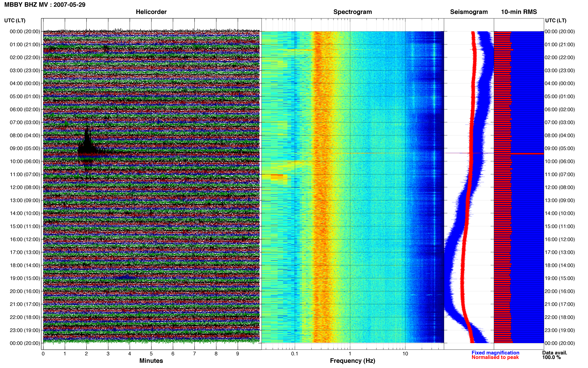The width and height of the screenshot is (588, 368).
Task: Click the red spike line in the 10-min RMS panel
Action: pos(519,154)
